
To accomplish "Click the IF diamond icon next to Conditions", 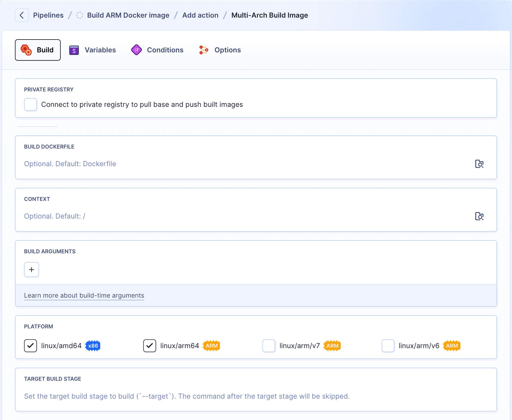I will pos(137,50).
